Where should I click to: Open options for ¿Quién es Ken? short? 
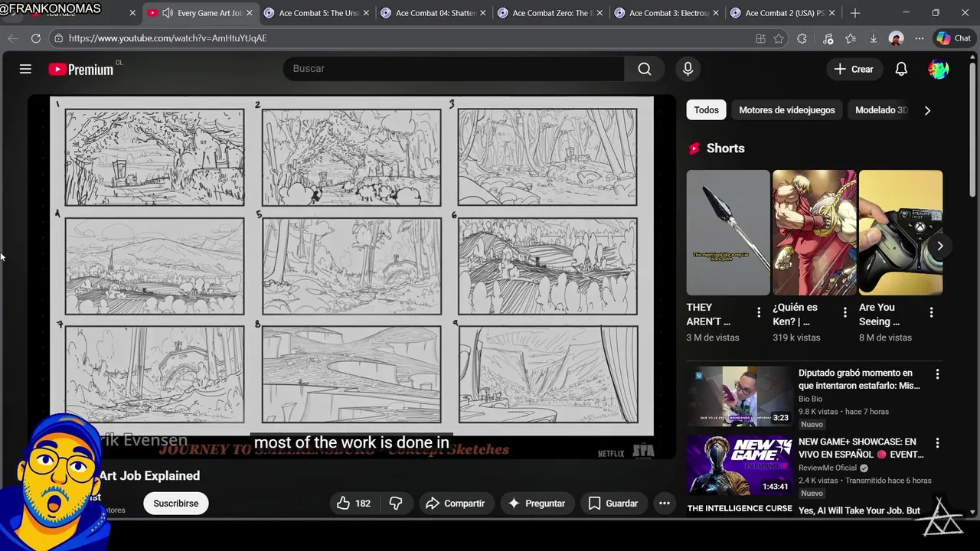coord(845,312)
